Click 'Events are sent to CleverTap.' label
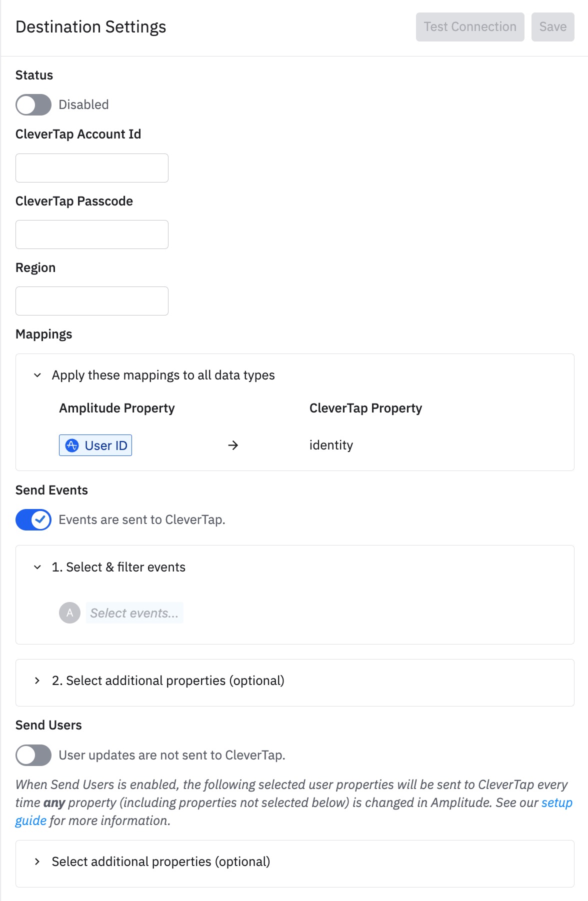The height and width of the screenshot is (901, 588). point(142,519)
